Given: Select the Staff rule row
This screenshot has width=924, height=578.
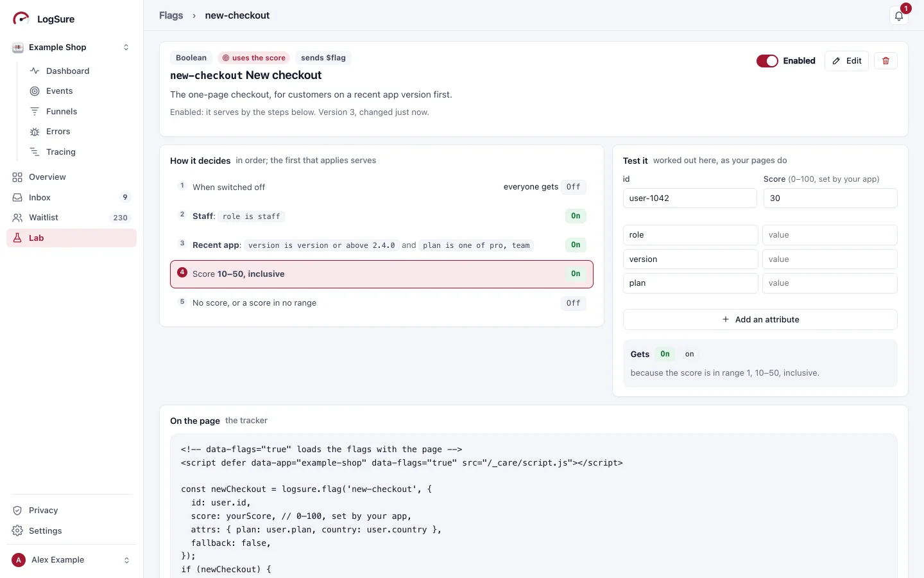Looking at the screenshot, I should (x=382, y=216).
